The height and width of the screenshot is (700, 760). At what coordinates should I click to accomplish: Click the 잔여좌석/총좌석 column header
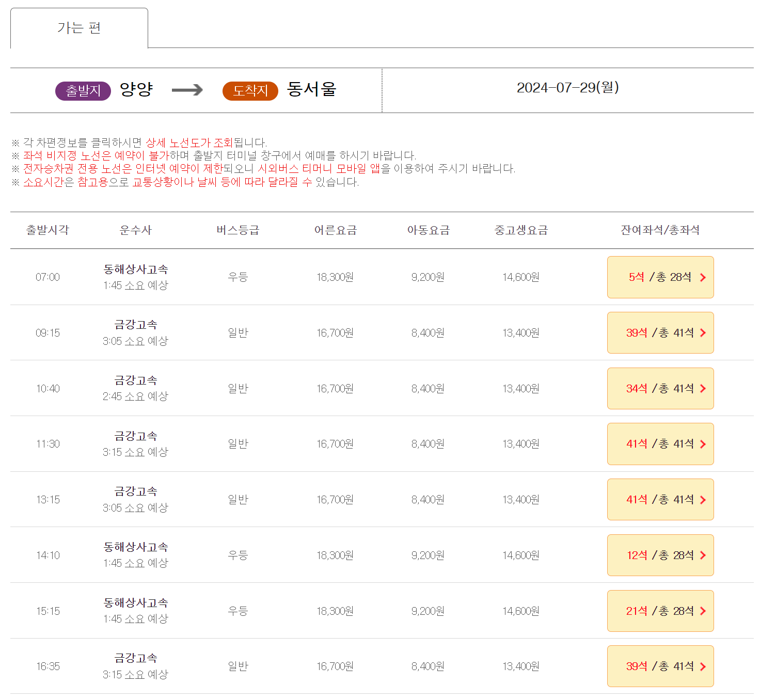[x=660, y=230]
